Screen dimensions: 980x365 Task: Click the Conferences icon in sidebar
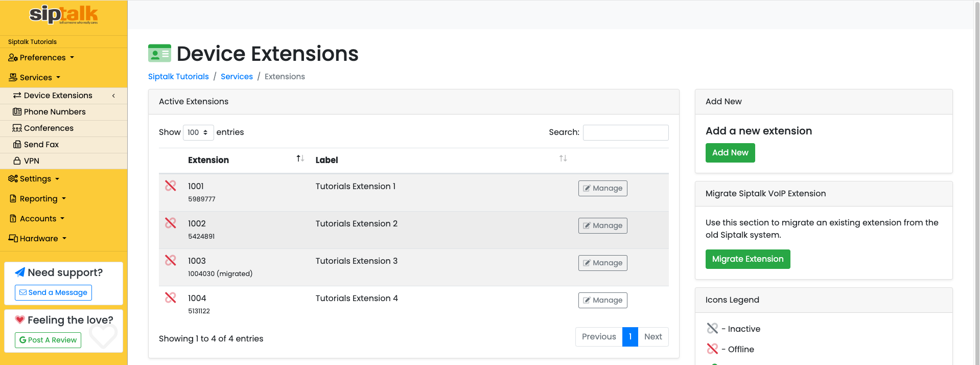(17, 128)
